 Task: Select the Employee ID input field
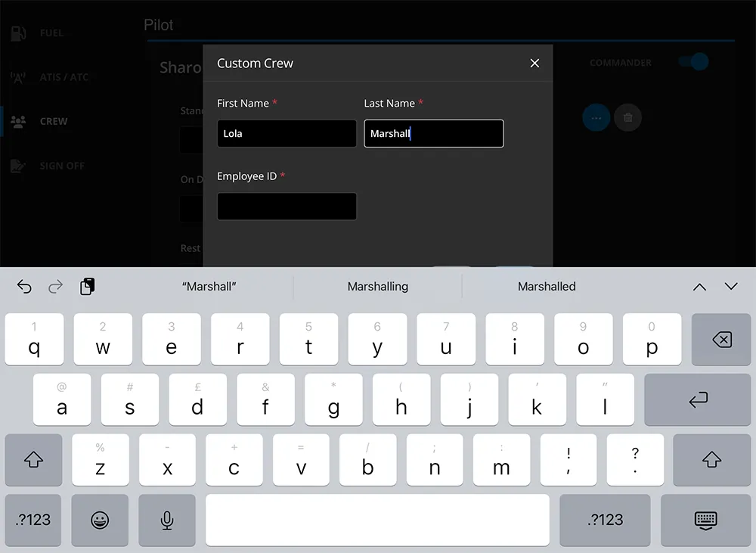[287, 206]
